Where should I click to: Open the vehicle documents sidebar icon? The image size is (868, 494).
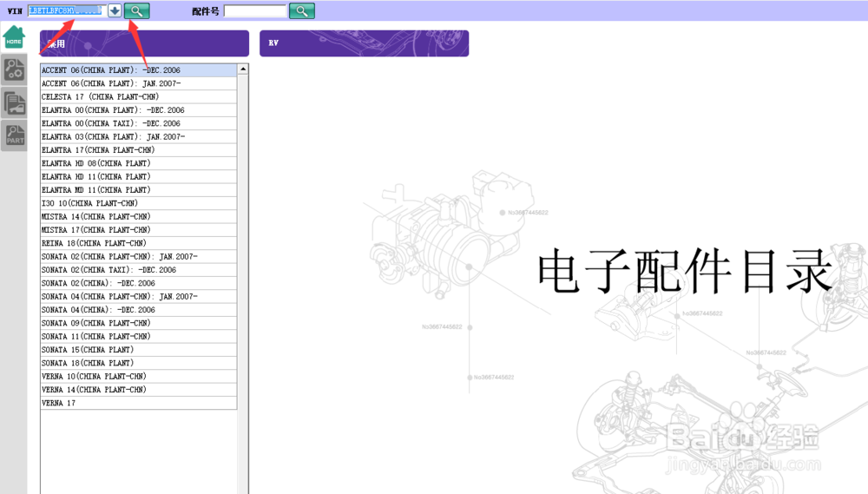click(14, 103)
